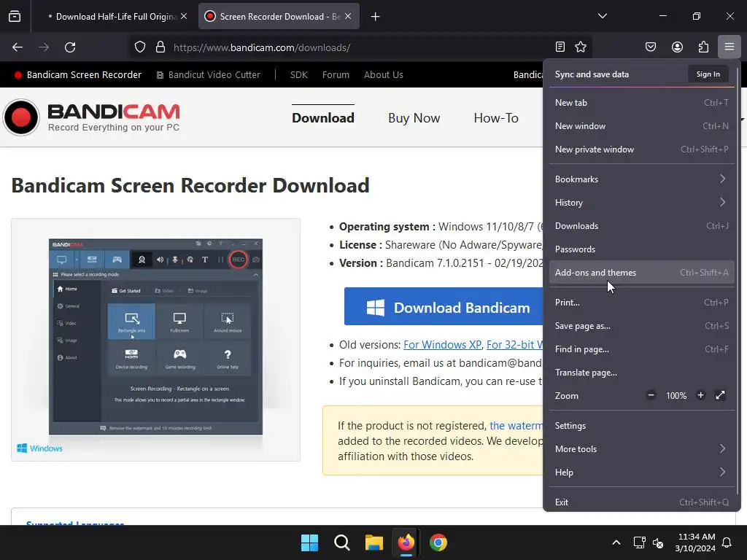Open notifications bell in taskbar
Screen dimensions: 747x560
[727, 542]
